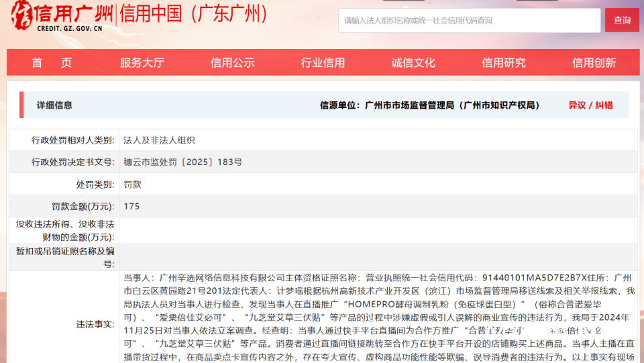This screenshot has width=644, height=363.
Task: Click the 信用广州 logo icon
Action: (21, 15)
